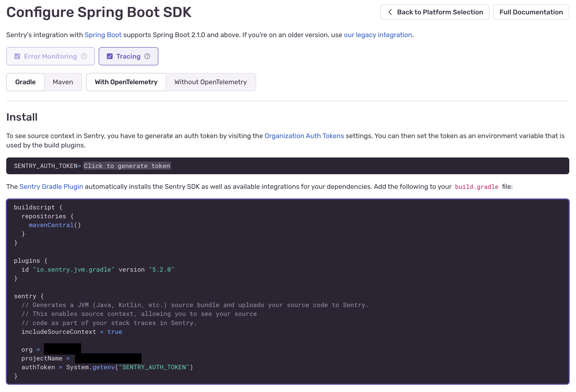Click the Error Monitoring help icon
Viewport: 576px width, 392px height.
coord(84,56)
